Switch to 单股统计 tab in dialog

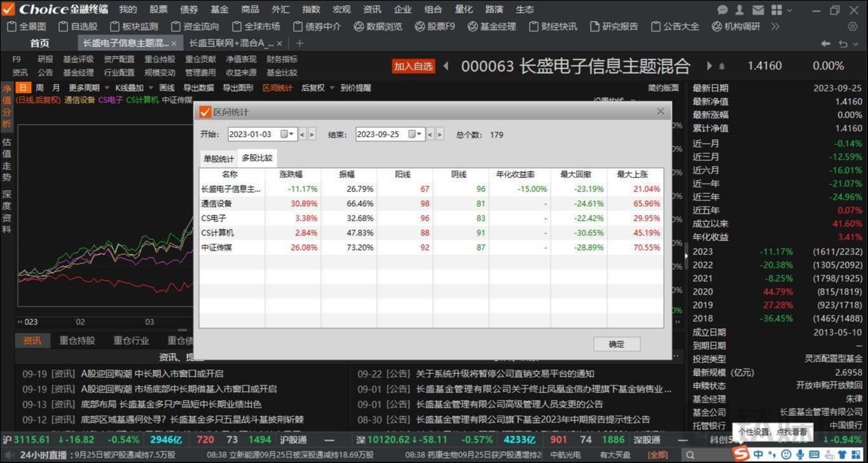[218, 158]
